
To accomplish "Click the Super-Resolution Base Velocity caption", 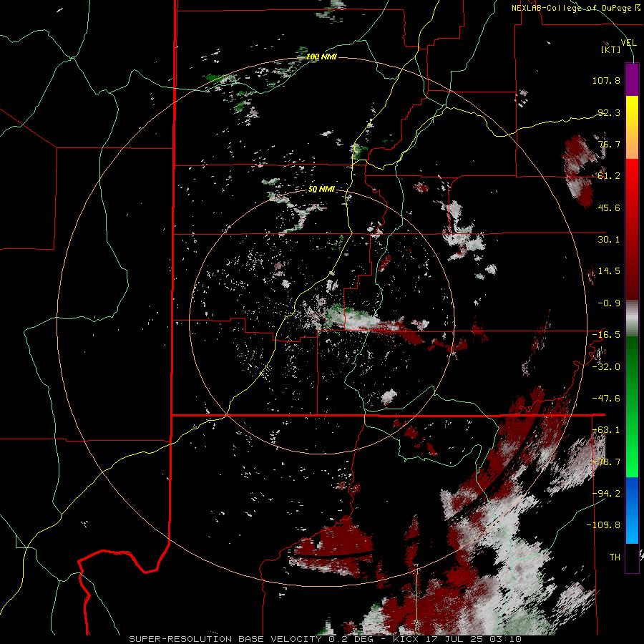I will click(x=325, y=639).
